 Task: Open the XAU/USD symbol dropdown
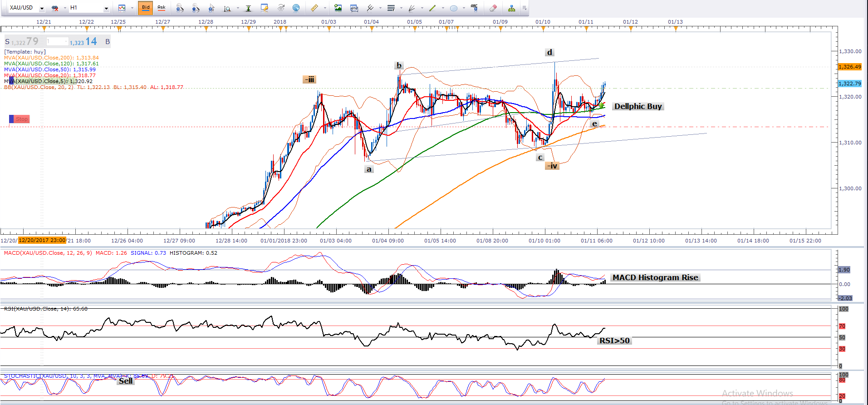pyautogui.click(x=42, y=8)
